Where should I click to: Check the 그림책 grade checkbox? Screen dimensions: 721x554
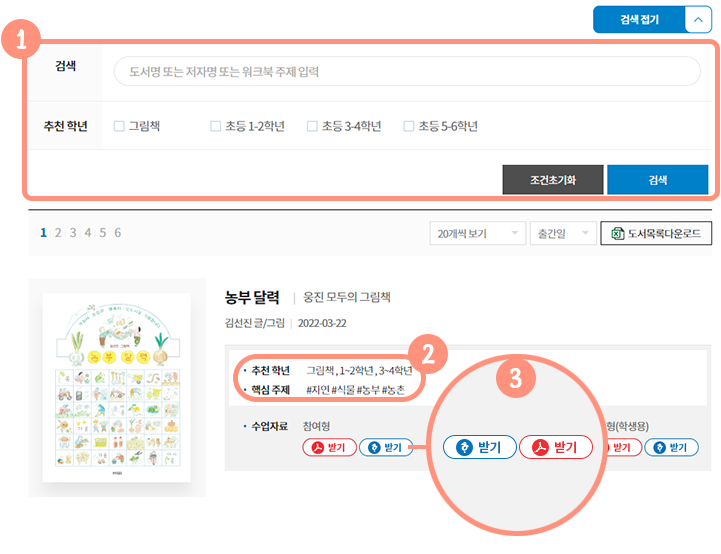tap(119, 126)
